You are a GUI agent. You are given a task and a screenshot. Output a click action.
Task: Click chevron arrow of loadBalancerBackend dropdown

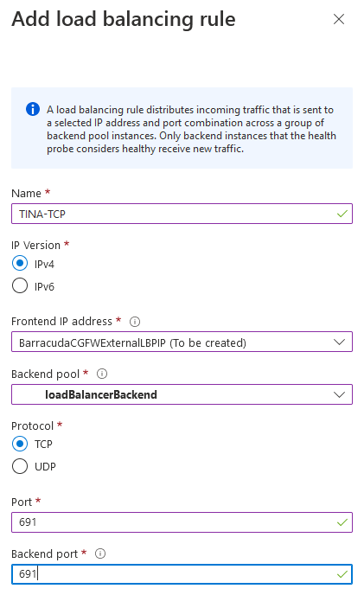point(339,394)
